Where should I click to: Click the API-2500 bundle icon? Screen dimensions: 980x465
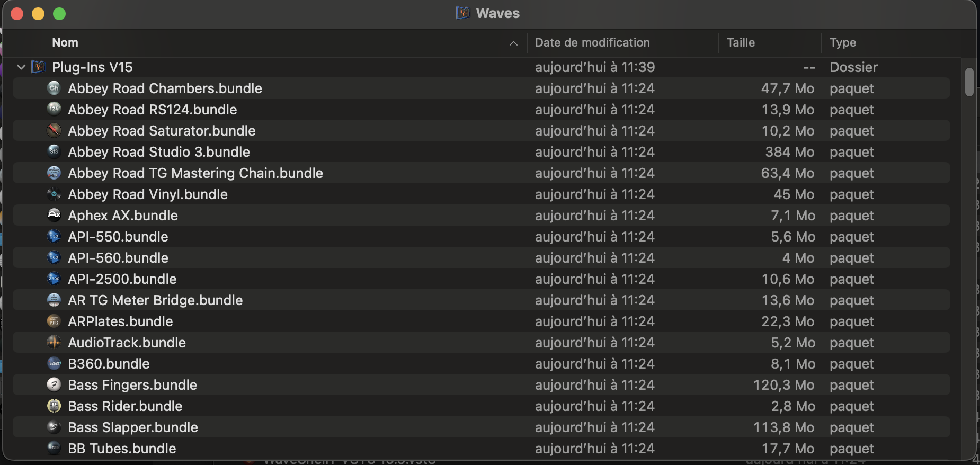coord(54,279)
